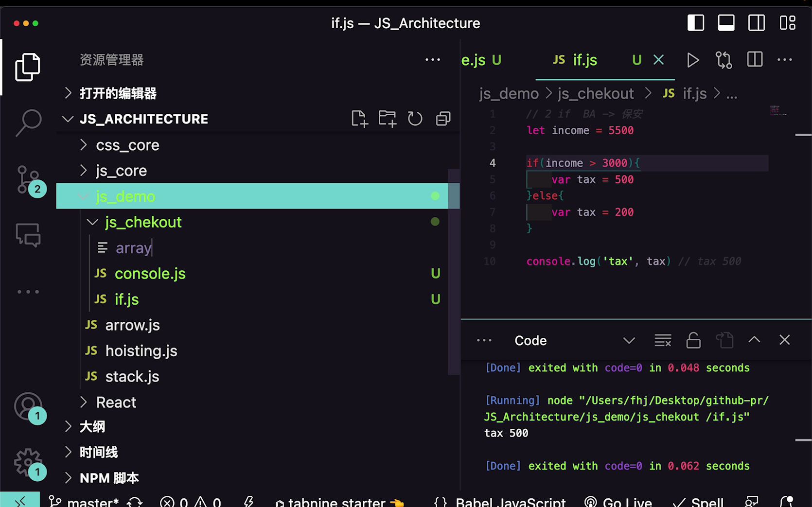Start Go Live server
This screenshot has height=507, width=812.
pos(618,502)
